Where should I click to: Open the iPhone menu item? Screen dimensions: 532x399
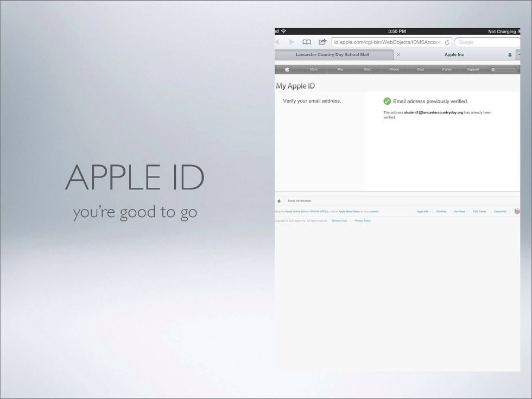pyautogui.click(x=394, y=69)
